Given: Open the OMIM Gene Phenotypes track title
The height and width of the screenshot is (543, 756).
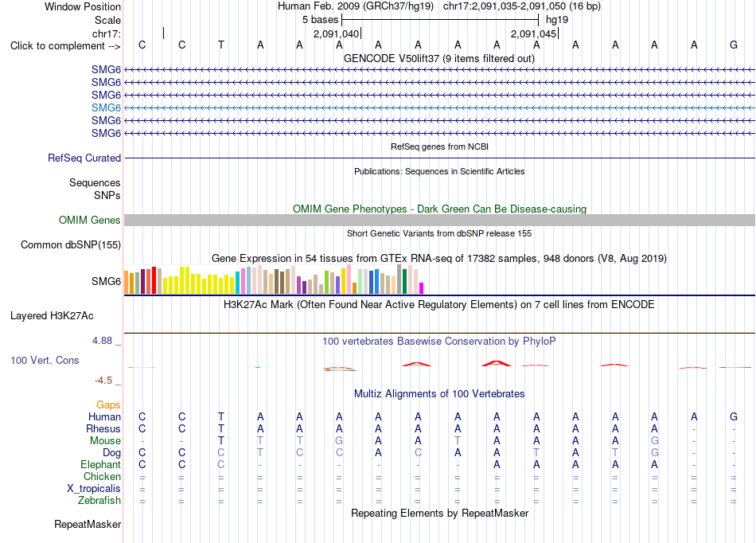Looking at the screenshot, I should [x=439, y=209].
